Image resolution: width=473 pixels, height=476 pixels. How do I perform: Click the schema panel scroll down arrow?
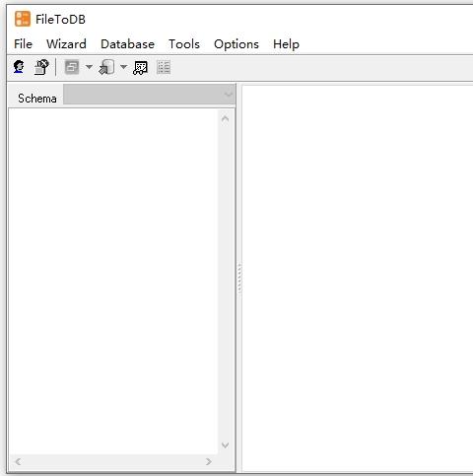coord(225,445)
